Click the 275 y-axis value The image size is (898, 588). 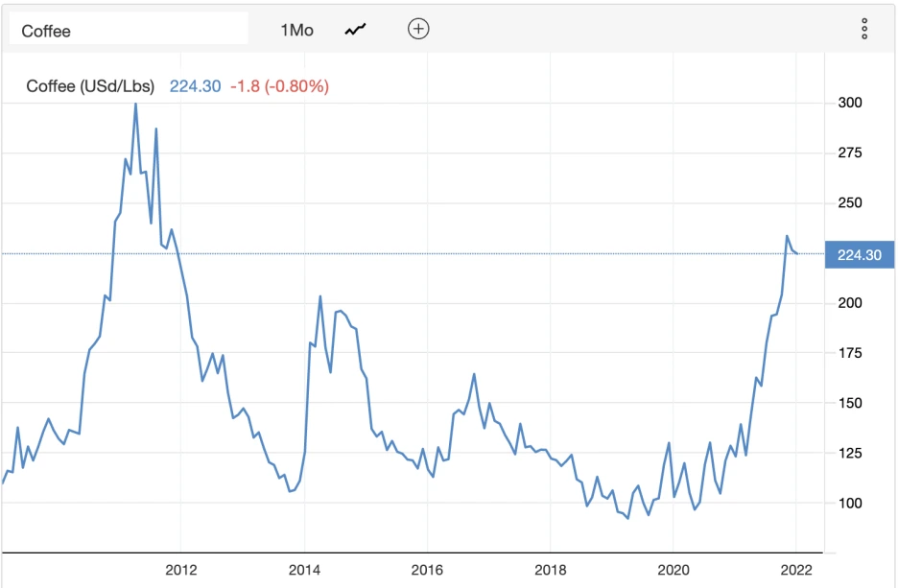(850, 153)
